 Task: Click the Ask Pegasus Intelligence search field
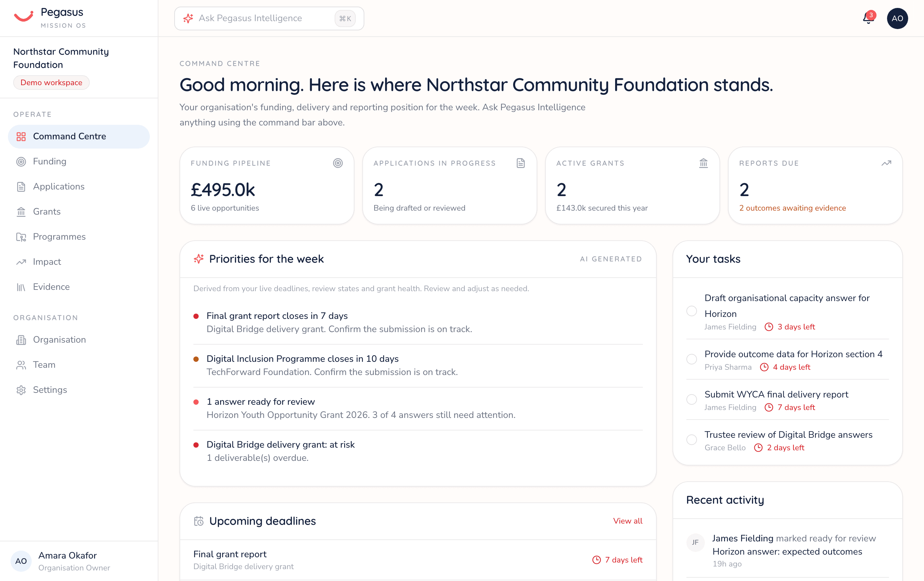[x=269, y=18]
